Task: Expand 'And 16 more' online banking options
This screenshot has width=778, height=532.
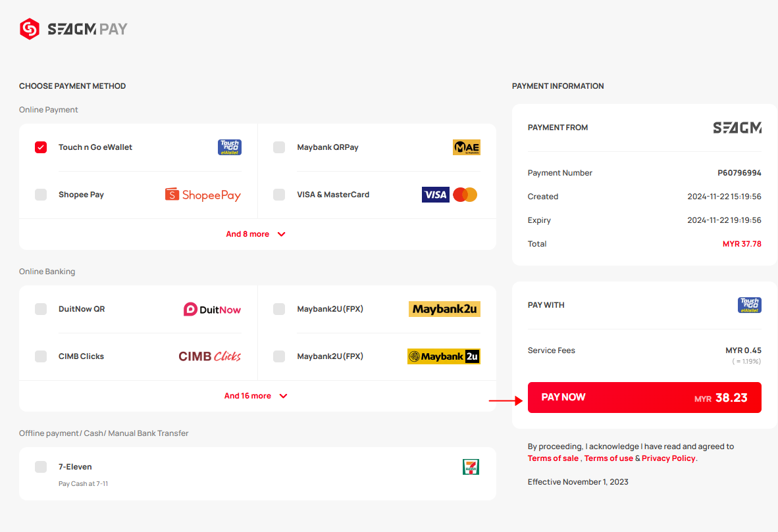Action: (x=256, y=396)
